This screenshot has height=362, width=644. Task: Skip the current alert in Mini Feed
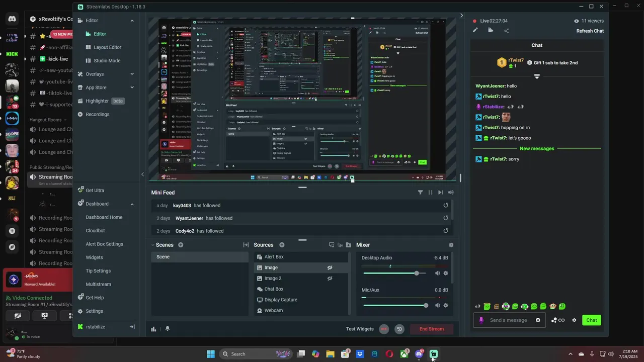click(440, 193)
